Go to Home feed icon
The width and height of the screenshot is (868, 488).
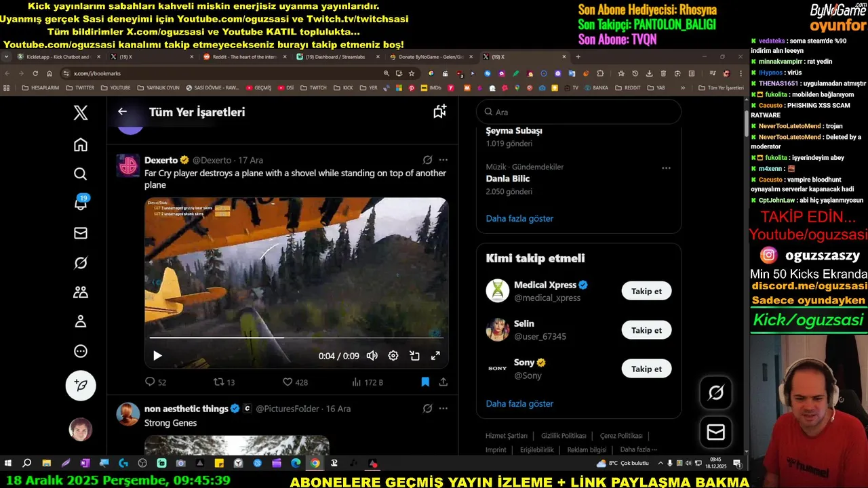point(81,144)
